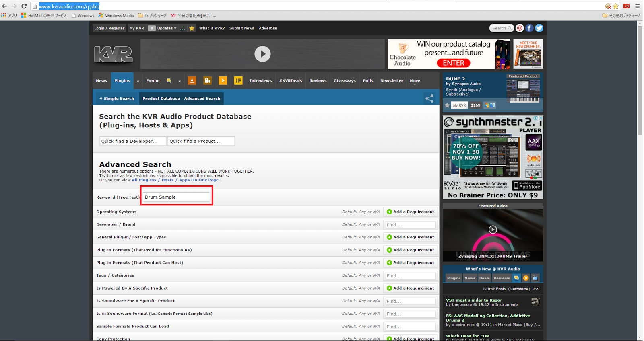Click the yellow star icon in top bar
The height and width of the screenshot is (341, 644).
[x=192, y=28]
